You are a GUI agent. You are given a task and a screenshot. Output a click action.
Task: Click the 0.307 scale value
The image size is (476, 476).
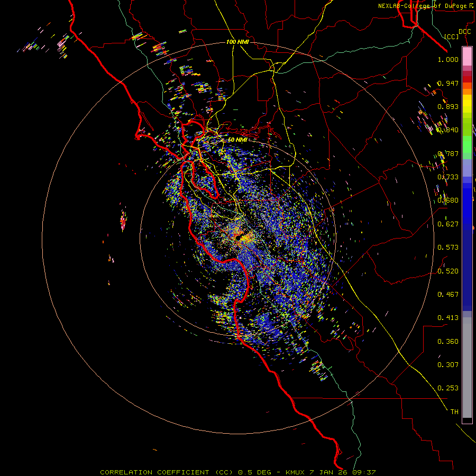tap(448, 365)
